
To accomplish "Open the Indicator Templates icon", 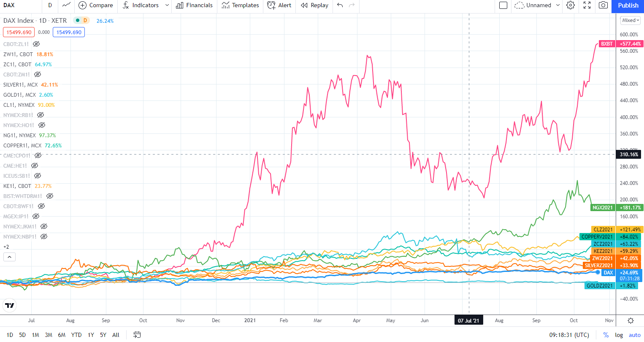I will click(225, 5).
